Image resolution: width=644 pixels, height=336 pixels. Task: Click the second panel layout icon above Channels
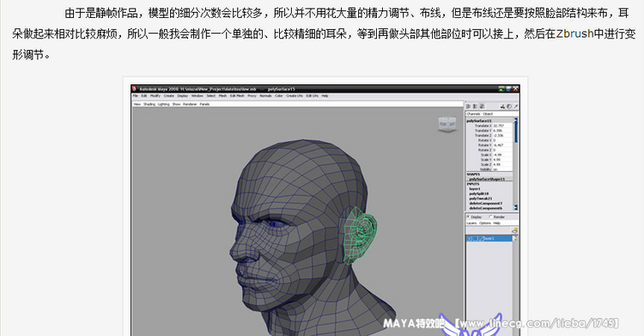click(x=475, y=106)
